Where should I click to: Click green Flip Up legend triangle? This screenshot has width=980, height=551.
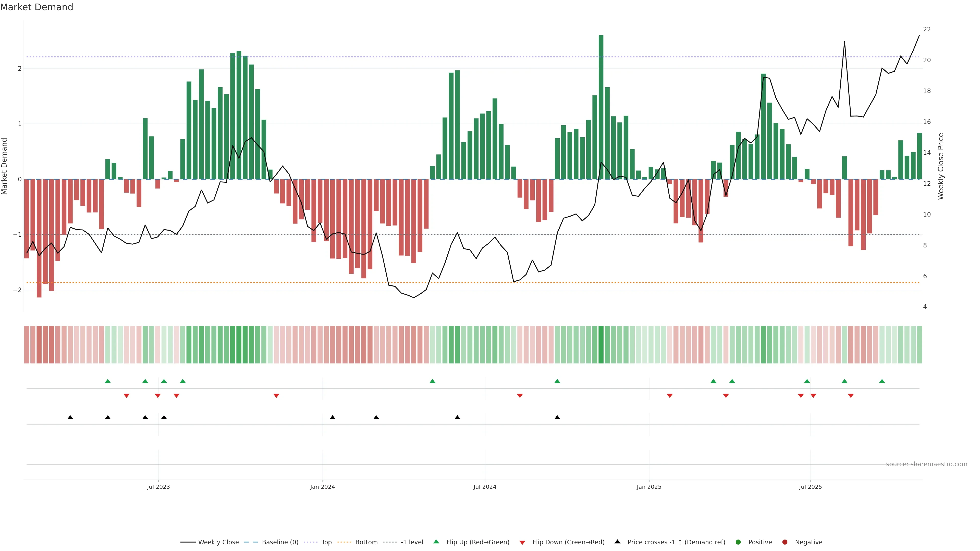tap(436, 542)
